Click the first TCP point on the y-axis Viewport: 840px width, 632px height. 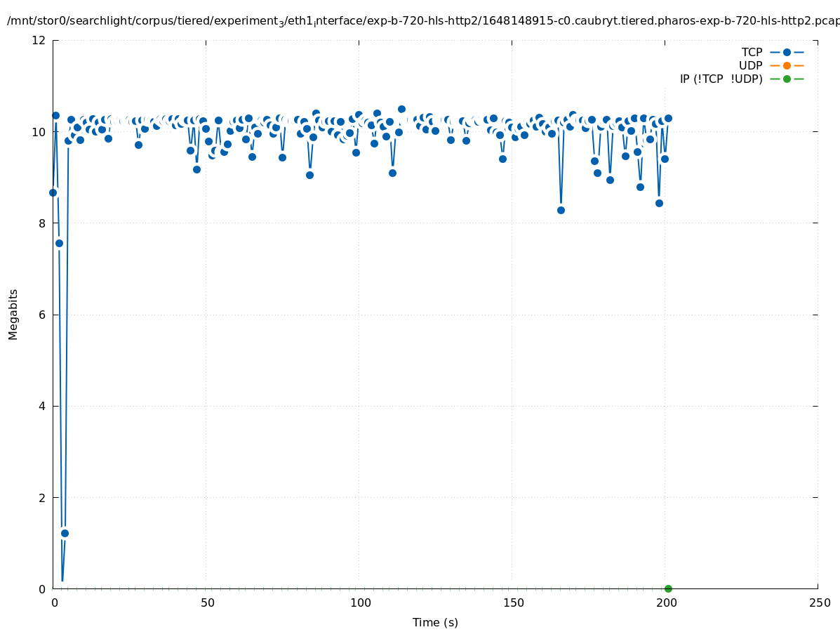pos(53,192)
